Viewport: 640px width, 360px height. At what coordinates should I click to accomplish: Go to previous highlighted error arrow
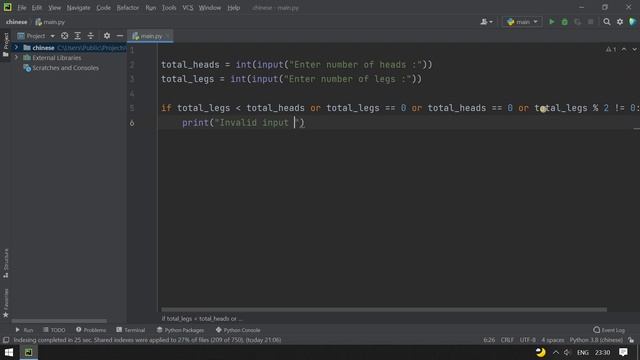(624, 49)
